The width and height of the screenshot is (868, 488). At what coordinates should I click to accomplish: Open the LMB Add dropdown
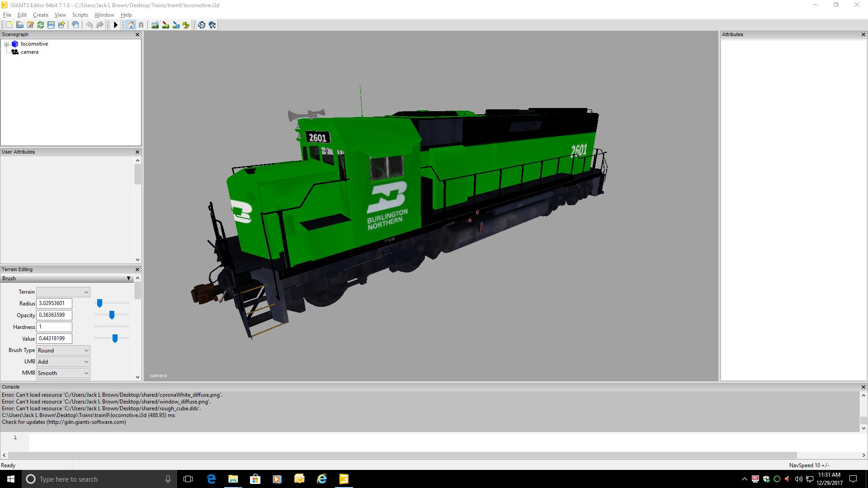[x=63, y=361]
